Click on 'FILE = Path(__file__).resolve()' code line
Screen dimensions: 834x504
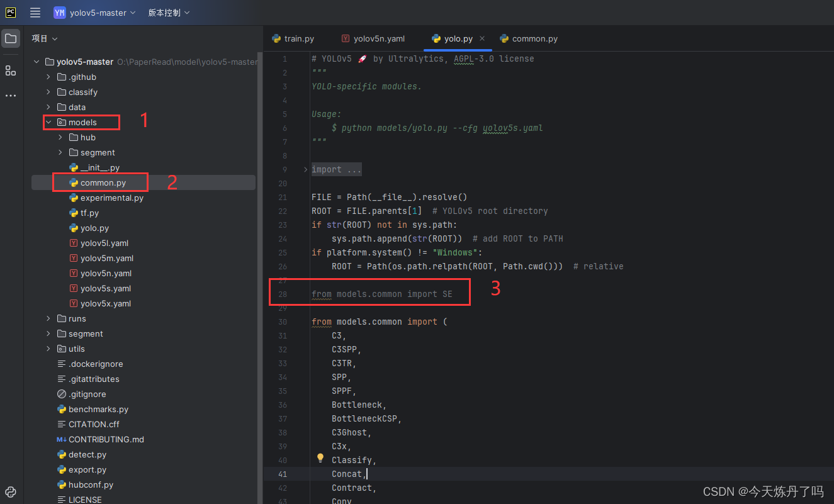(389, 197)
